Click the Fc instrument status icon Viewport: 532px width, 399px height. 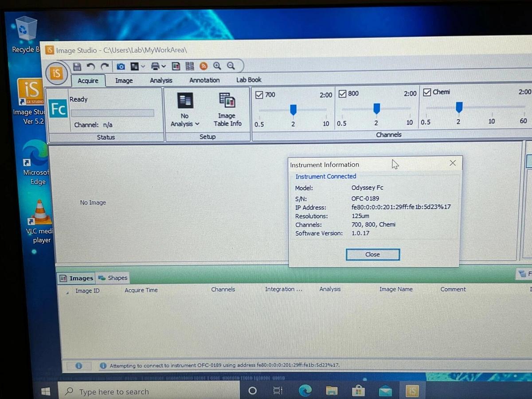click(x=58, y=109)
